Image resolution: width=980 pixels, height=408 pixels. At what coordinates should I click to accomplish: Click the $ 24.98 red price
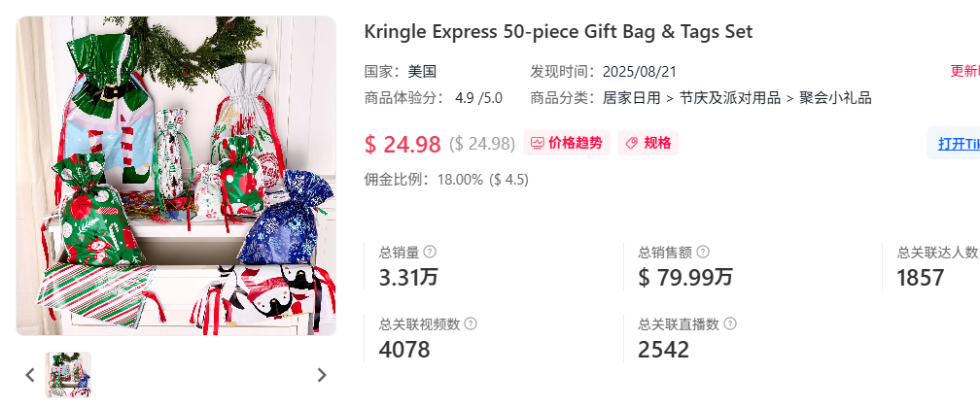point(403,145)
